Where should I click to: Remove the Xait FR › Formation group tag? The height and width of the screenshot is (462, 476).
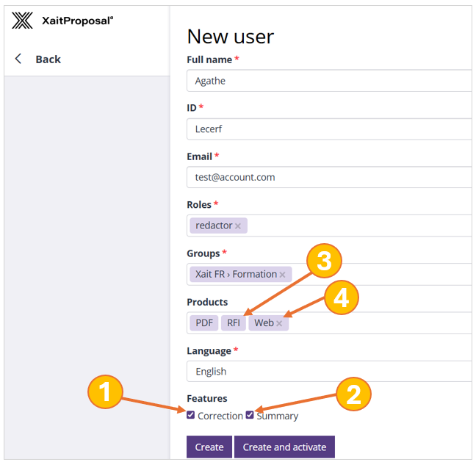282,275
